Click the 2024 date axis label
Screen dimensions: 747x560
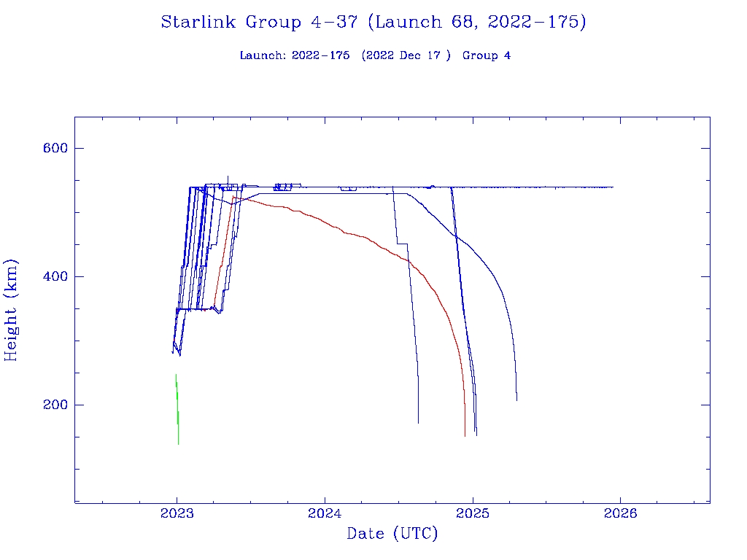point(325,513)
